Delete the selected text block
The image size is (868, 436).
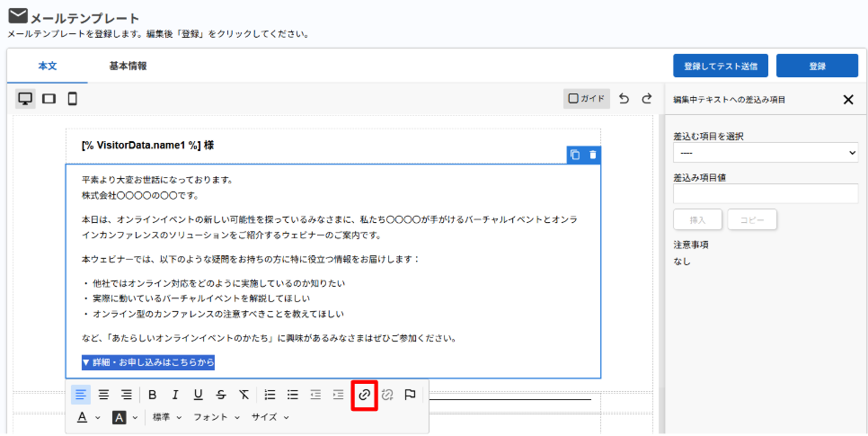tap(593, 156)
